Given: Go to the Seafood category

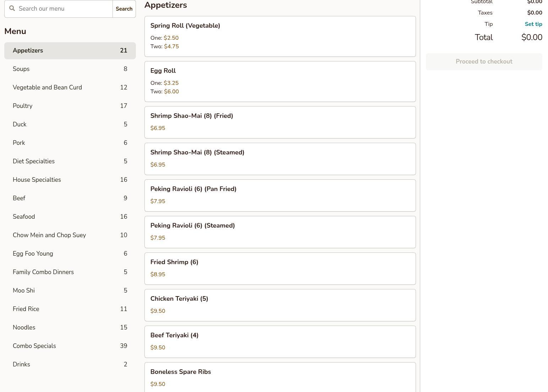Looking at the screenshot, I should click(x=70, y=217).
